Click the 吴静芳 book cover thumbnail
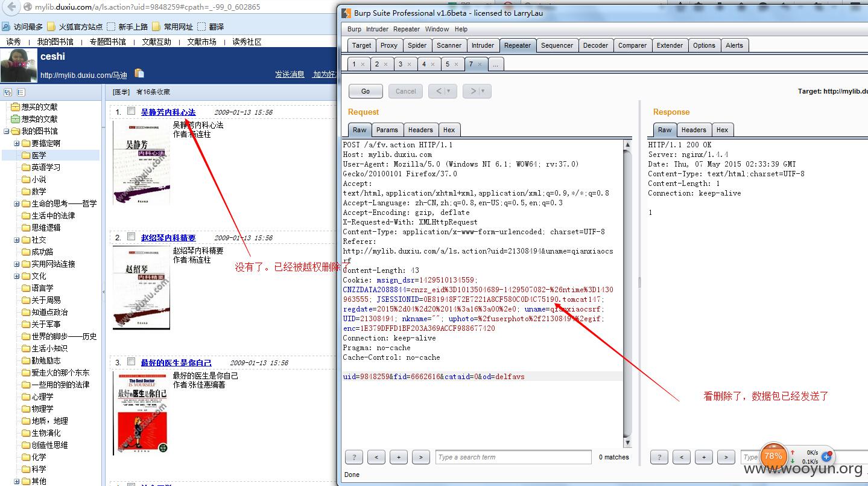Viewport: 868px width, 486px height. tap(141, 162)
